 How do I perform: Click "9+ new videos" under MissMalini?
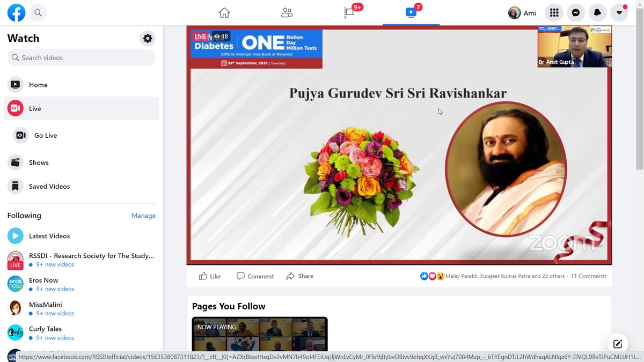tap(55, 314)
